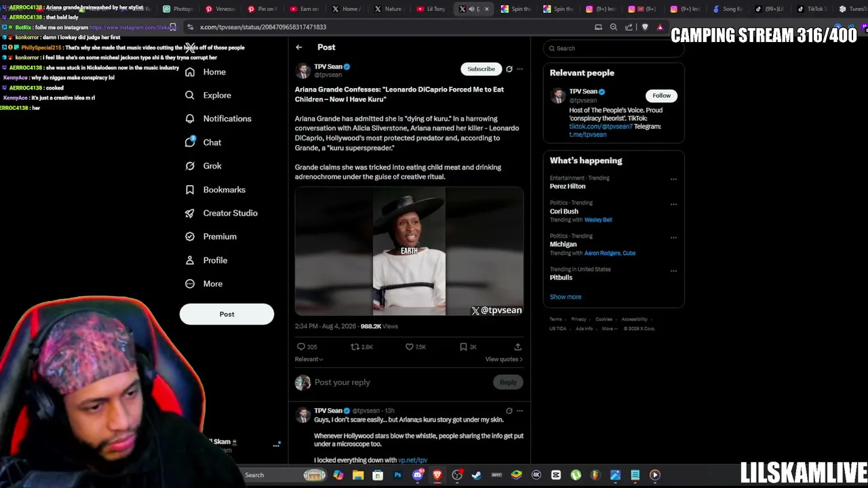Open Microsoft Store from the taskbar
868x488 pixels.
(378, 475)
